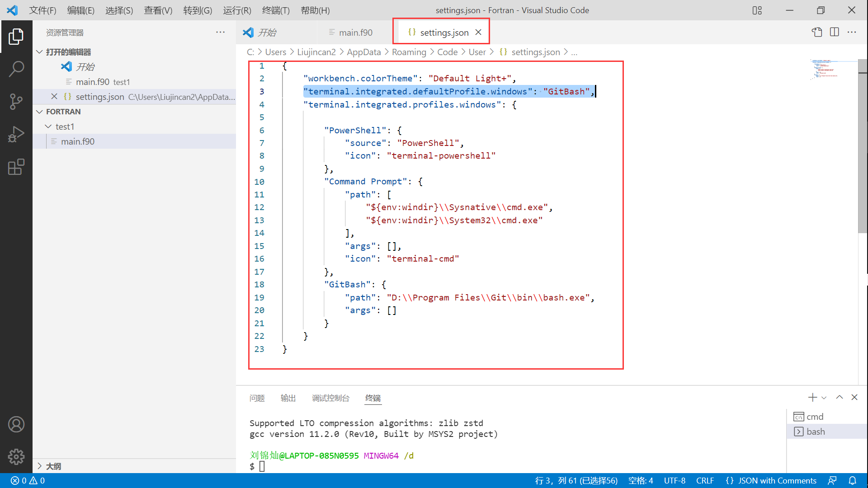Open the Extensions view
Screen dimensions: 868x488
[16, 167]
